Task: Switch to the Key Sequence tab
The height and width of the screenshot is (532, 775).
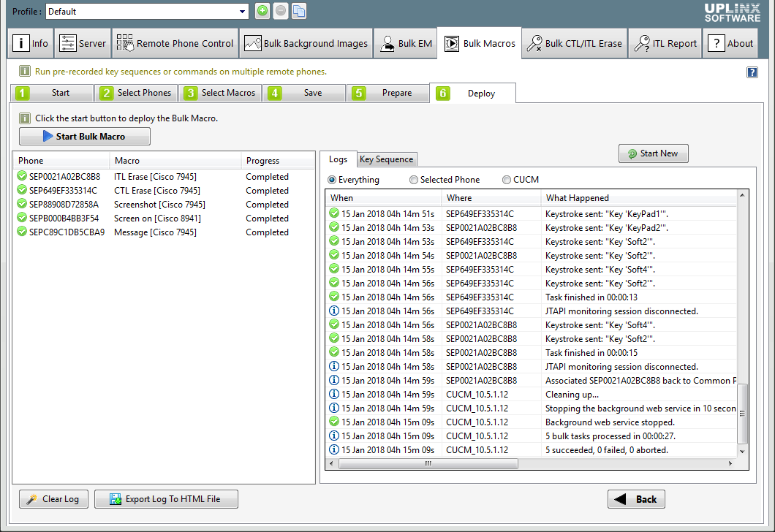Action: pyautogui.click(x=387, y=159)
